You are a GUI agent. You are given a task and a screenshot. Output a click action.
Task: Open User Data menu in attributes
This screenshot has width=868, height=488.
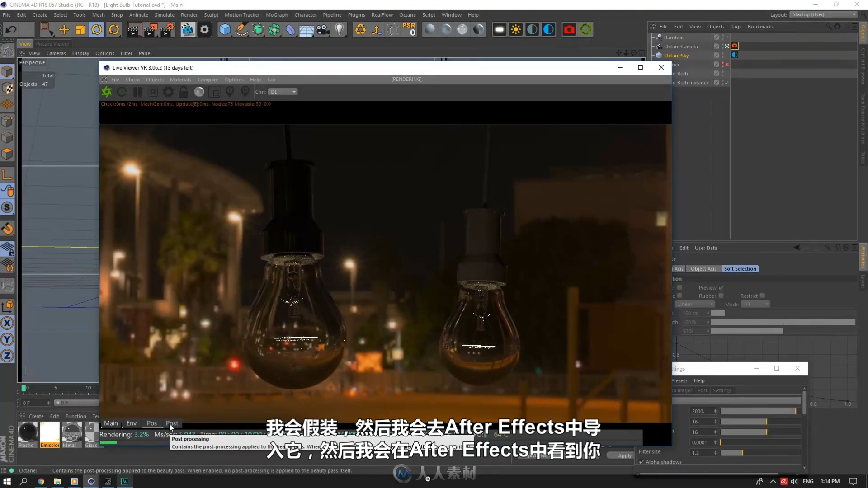pyautogui.click(x=706, y=248)
